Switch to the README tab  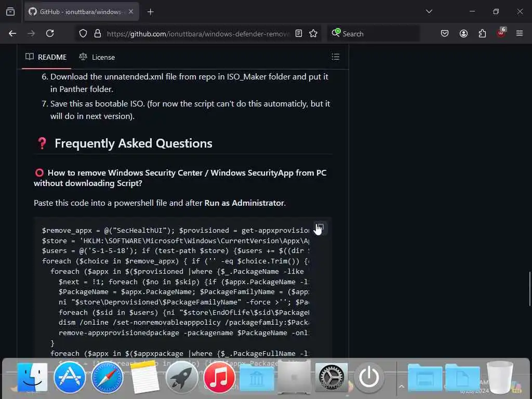(x=46, y=57)
